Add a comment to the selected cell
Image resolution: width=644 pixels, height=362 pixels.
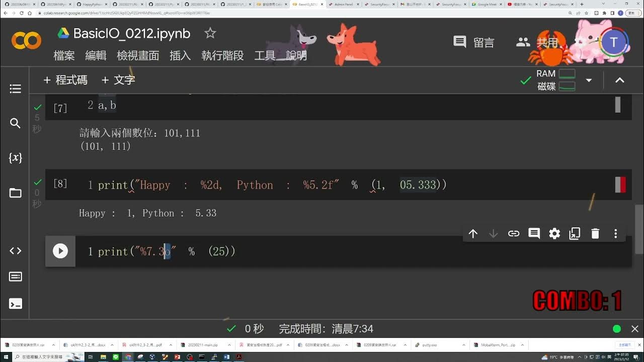tap(534, 233)
